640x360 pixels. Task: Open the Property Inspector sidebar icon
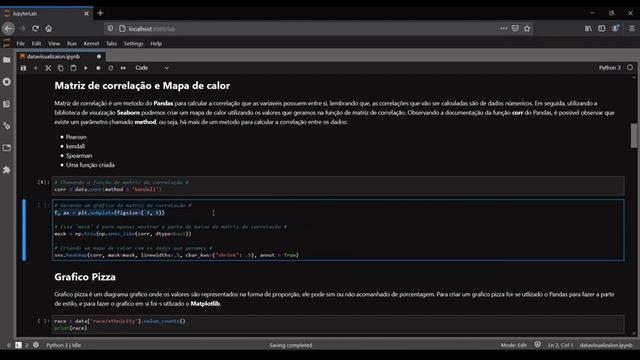click(x=7, y=126)
